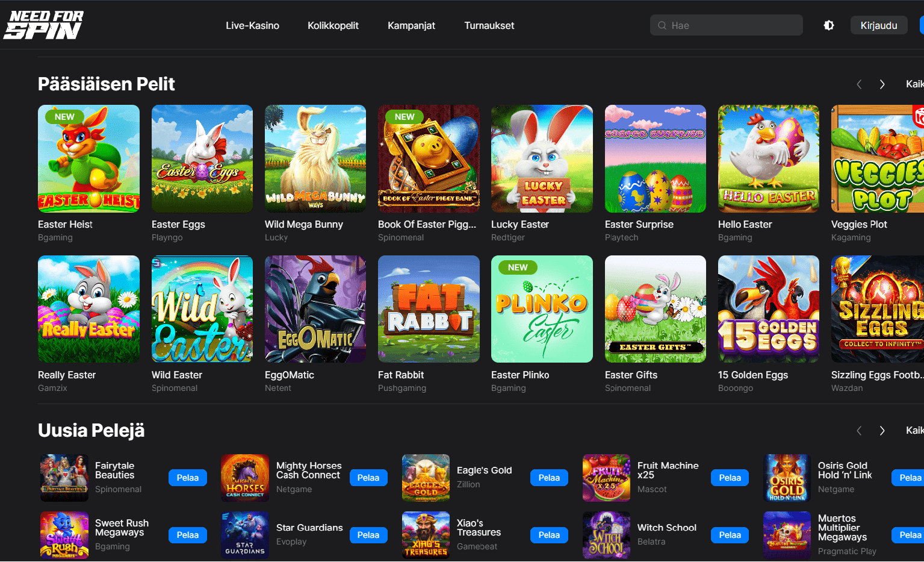Open Easter Surprise game thumbnail

coord(656,158)
